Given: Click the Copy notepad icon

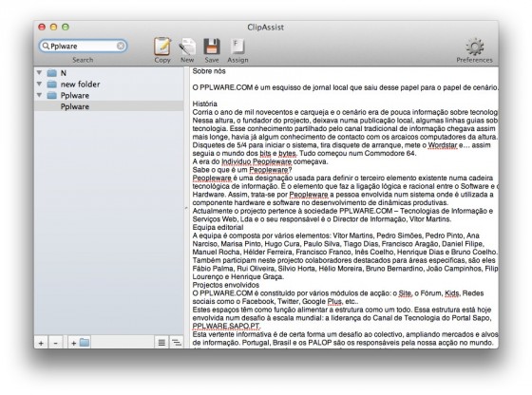Looking at the screenshot, I should coord(162,46).
